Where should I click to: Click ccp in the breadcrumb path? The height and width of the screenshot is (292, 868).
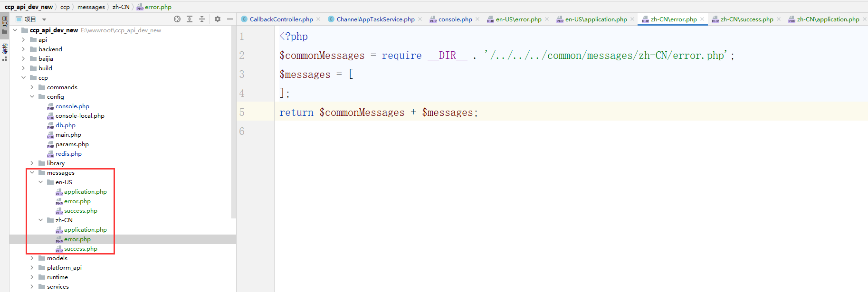(x=65, y=7)
